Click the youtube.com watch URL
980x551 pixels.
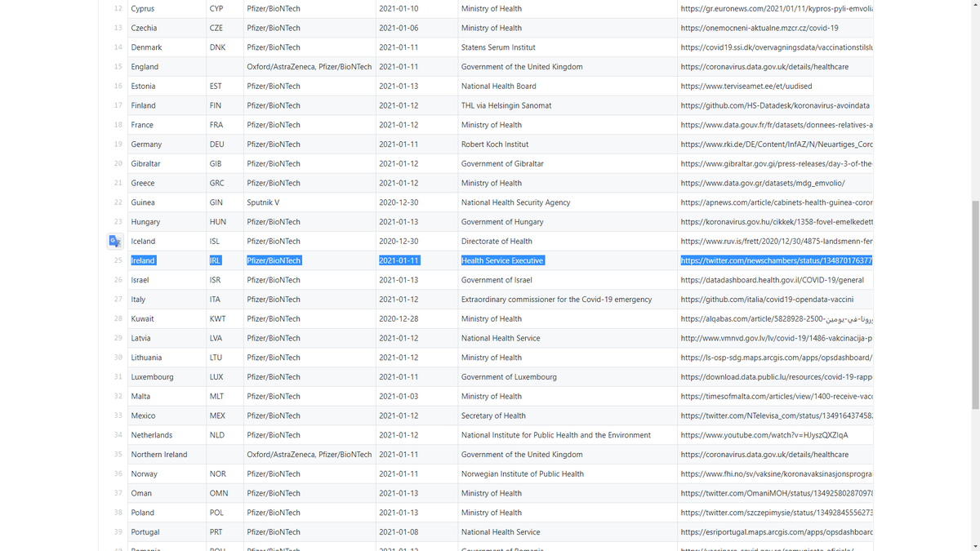point(764,435)
